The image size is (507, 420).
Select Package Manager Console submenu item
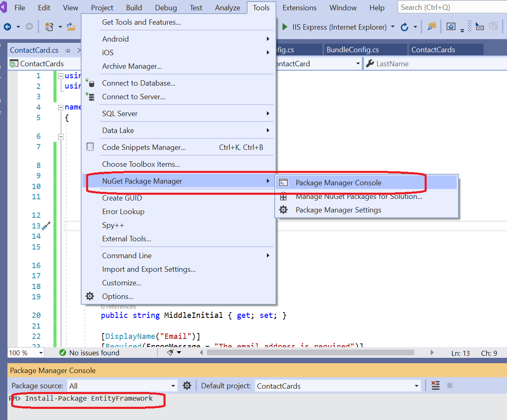pos(367,182)
